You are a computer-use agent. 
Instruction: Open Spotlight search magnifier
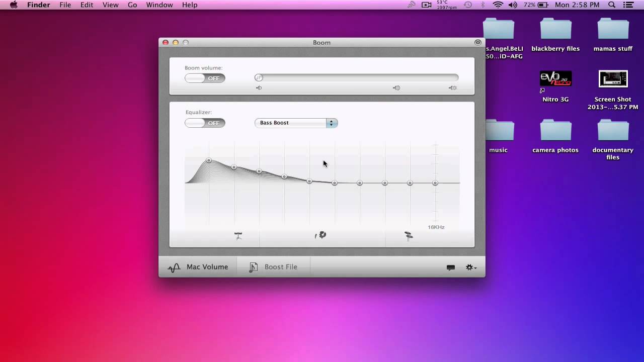coord(612,5)
